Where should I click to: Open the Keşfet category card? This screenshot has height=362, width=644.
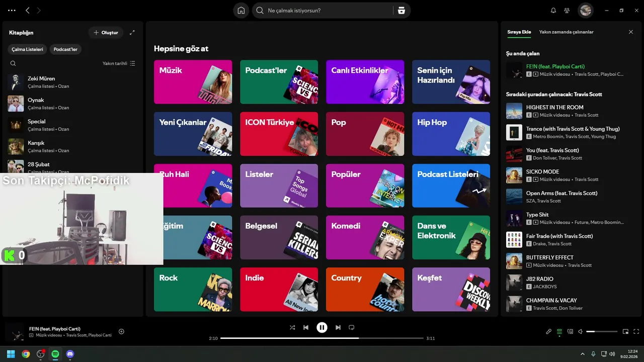click(451, 289)
